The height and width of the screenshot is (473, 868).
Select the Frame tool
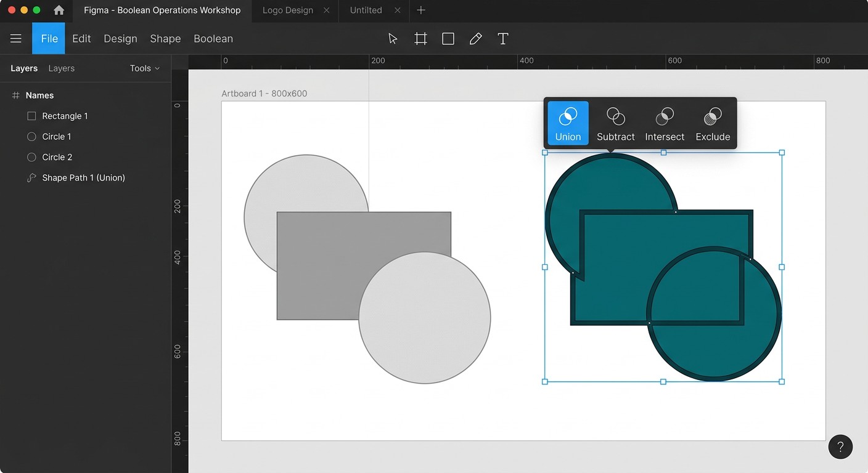coord(420,39)
